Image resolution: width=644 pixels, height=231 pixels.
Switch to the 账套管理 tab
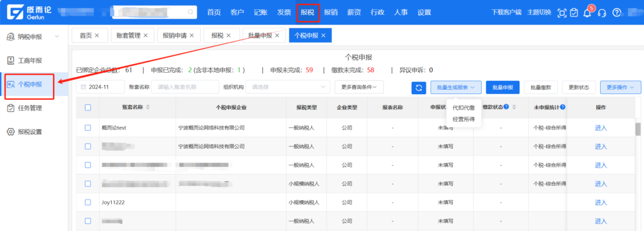[x=132, y=36]
